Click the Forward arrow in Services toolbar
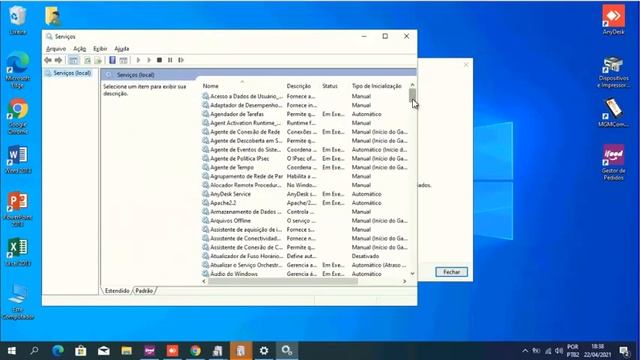The image size is (640, 360). (58, 60)
